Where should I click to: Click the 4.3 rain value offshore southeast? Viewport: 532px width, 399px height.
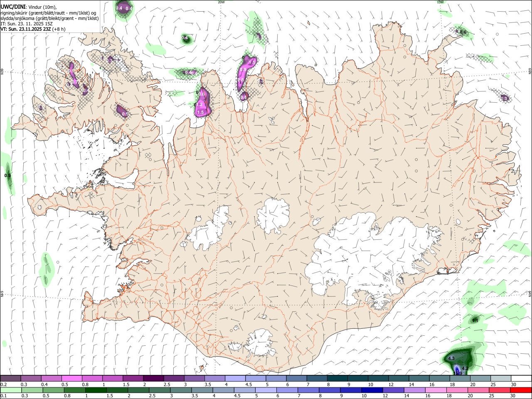[452, 358]
